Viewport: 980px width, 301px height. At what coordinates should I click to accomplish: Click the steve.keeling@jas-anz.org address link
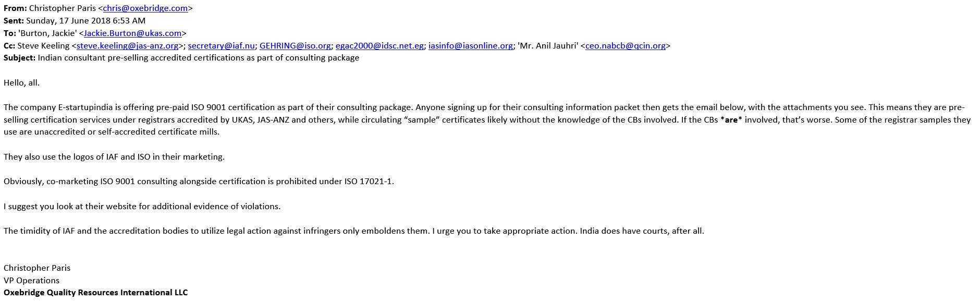click(127, 46)
